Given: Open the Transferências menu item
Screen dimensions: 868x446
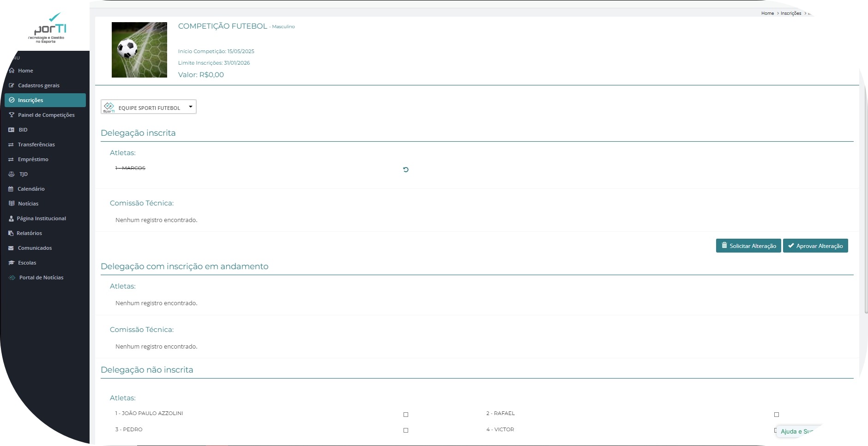Looking at the screenshot, I should coord(36,145).
